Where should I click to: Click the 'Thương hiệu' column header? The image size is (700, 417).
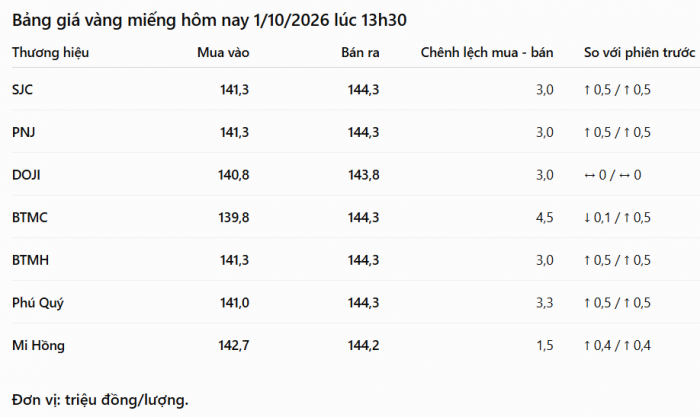(50, 53)
